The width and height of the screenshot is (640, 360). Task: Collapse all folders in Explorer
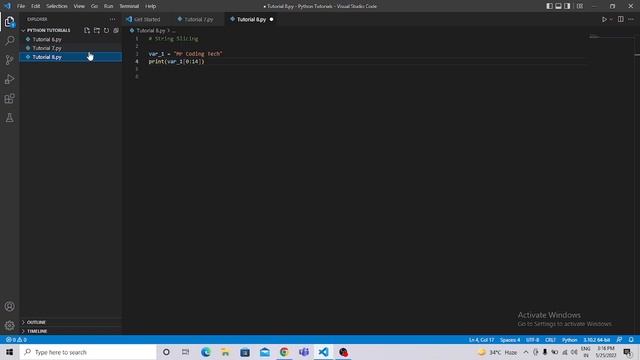(x=116, y=31)
